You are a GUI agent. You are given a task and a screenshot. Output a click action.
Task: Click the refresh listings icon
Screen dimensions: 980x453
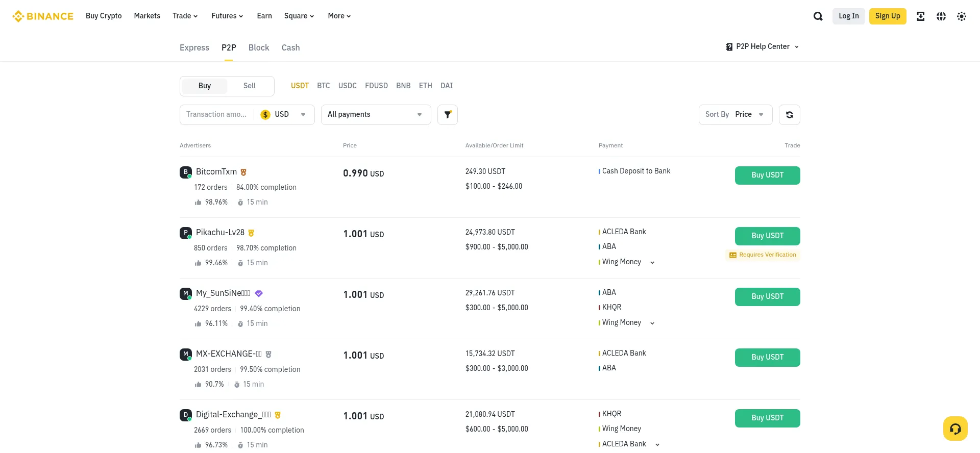pyautogui.click(x=790, y=115)
